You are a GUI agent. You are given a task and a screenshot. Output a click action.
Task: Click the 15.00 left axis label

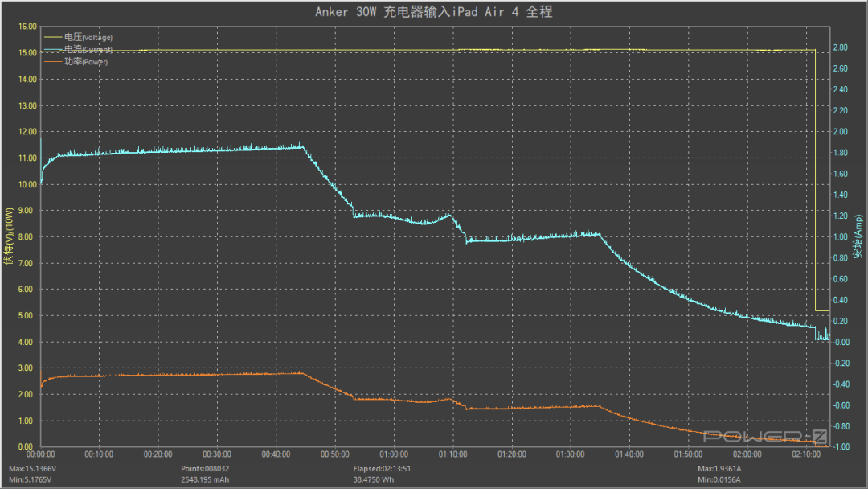click(27, 53)
